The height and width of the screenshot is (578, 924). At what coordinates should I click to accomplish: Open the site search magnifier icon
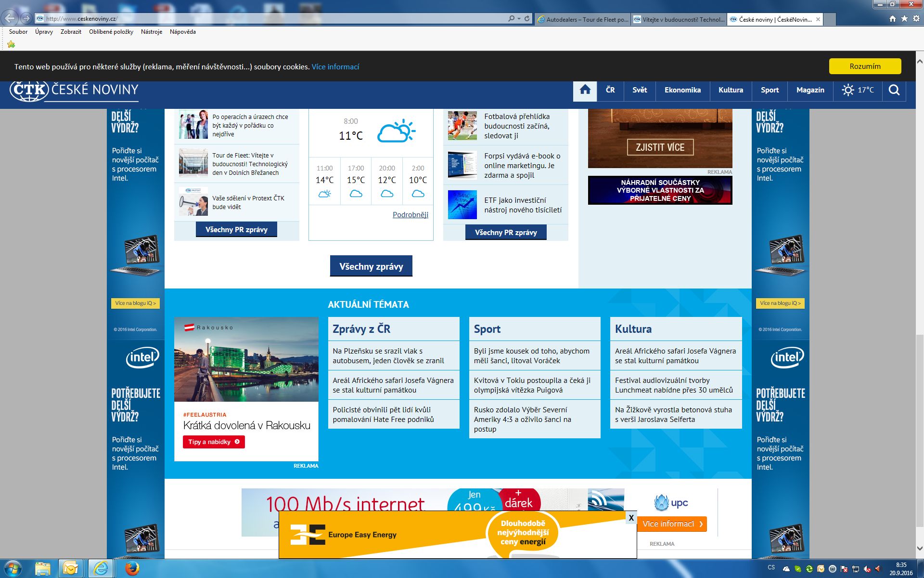click(x=894, y=90)
